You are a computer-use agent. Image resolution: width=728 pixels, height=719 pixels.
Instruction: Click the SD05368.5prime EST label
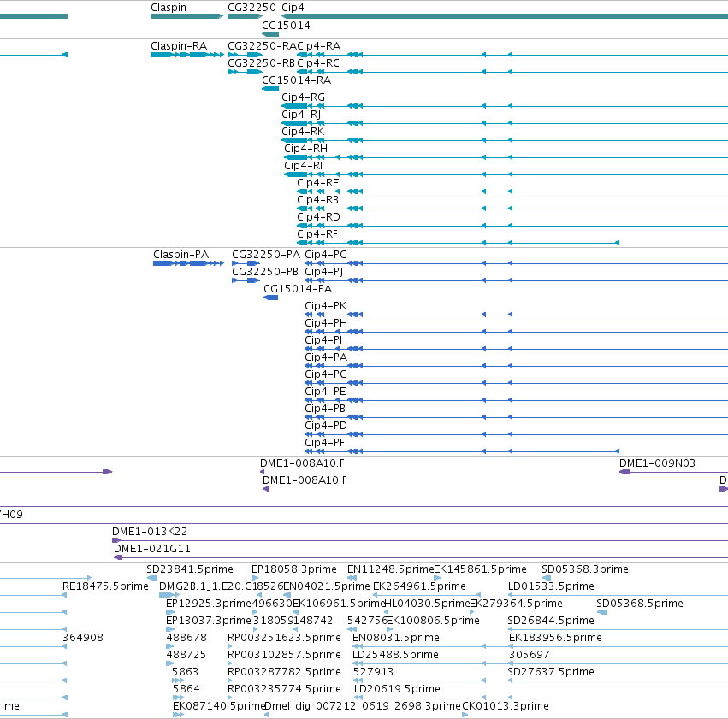click(x=640, y=604)
